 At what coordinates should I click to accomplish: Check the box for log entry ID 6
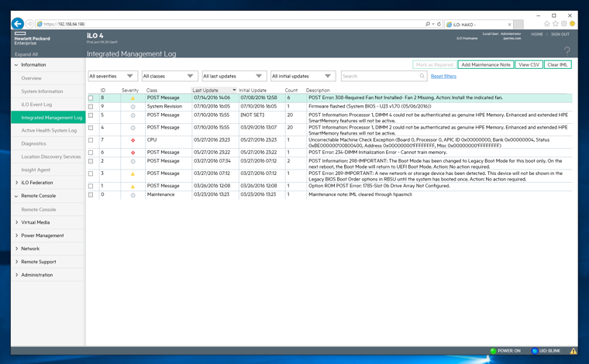point(91,153)
